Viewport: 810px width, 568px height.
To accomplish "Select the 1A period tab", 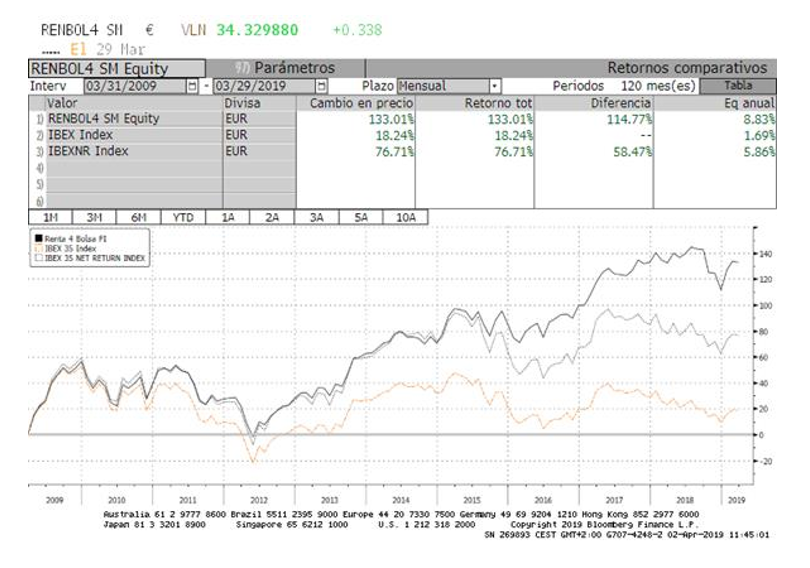I will click(227, 217).
